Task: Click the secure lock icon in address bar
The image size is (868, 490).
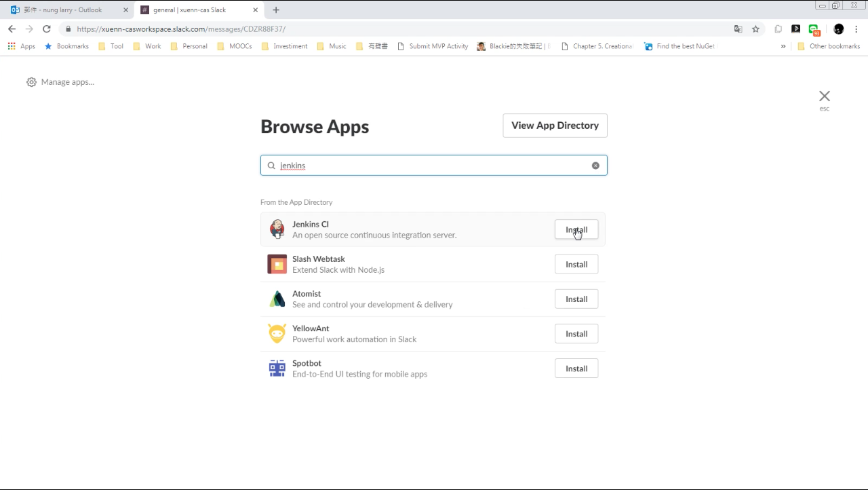Action: click(68, 29)
